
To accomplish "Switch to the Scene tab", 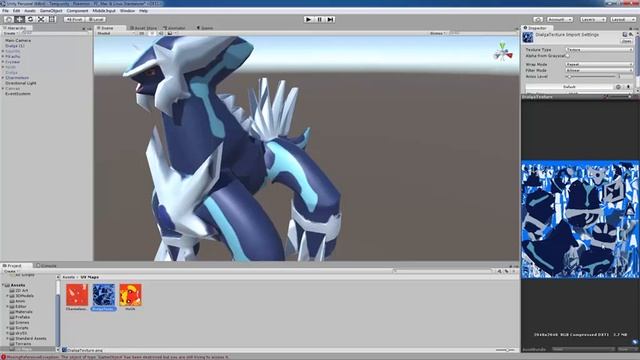I will (x=110, y=28).
